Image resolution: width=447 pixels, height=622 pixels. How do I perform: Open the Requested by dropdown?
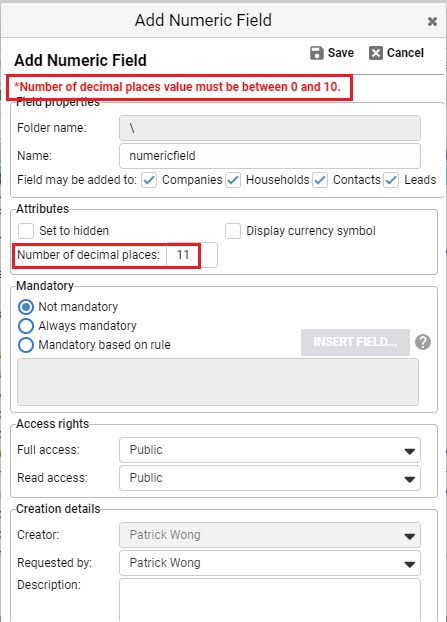click(x=270, y=563)
